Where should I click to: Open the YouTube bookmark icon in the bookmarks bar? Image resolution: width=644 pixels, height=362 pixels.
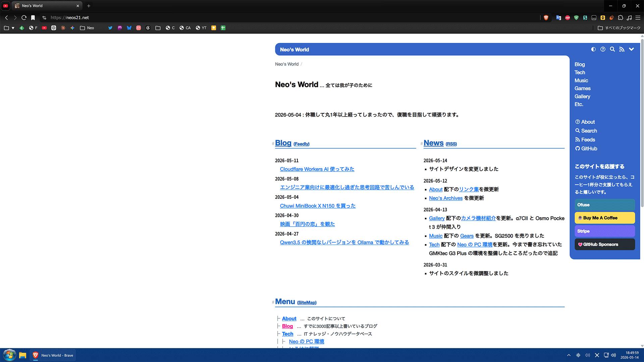[44, 28]
